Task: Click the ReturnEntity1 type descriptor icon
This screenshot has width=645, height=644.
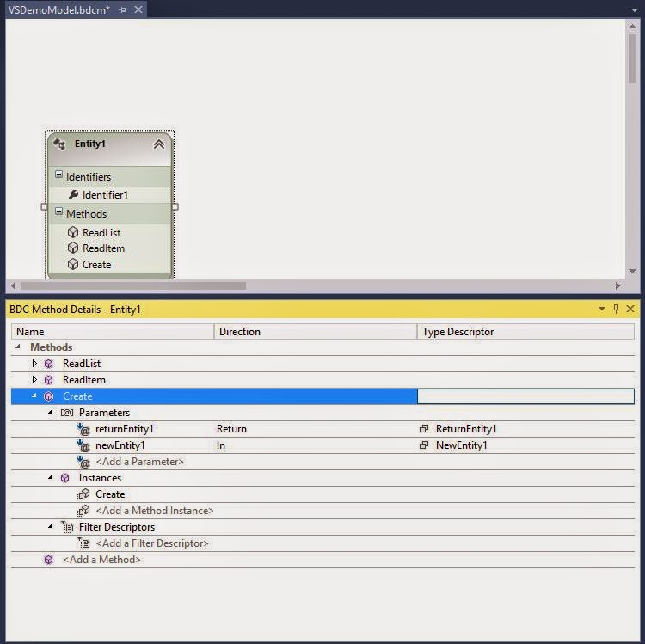Action: [x=424, y=429]
